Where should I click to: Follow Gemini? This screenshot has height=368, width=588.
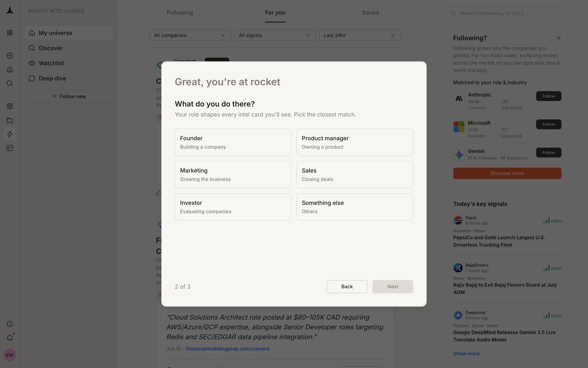(x=549, y=153)
